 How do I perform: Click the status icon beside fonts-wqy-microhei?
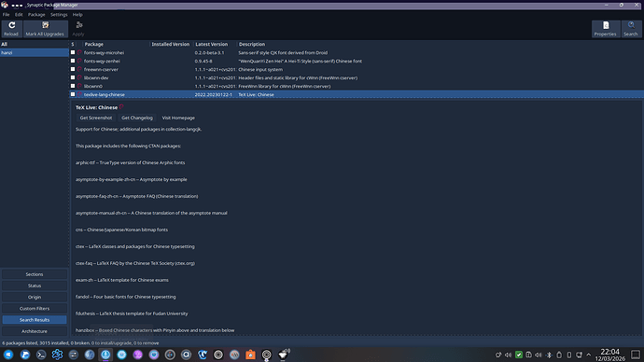point(79,52)
